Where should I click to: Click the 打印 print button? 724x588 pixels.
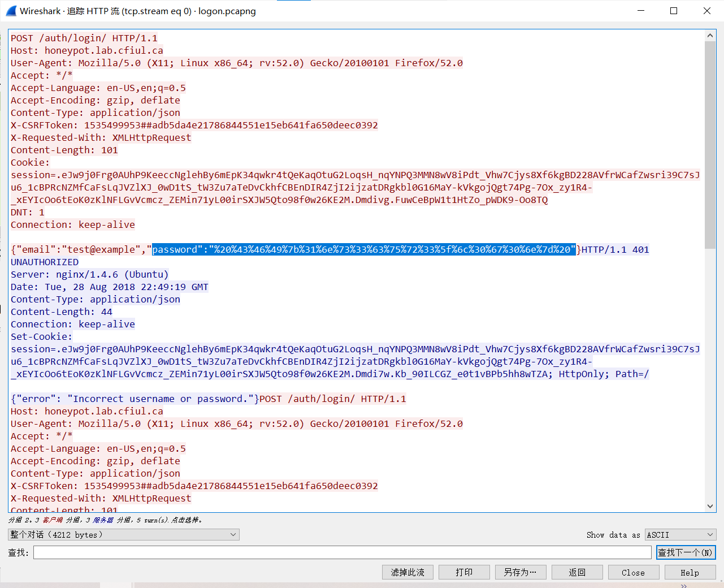pos(464,572)
